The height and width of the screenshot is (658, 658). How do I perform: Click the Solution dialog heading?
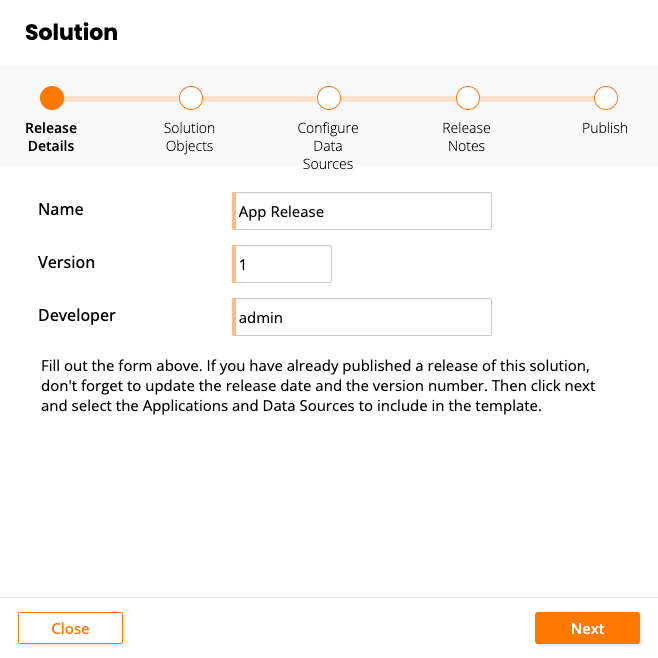coord(71,32)
